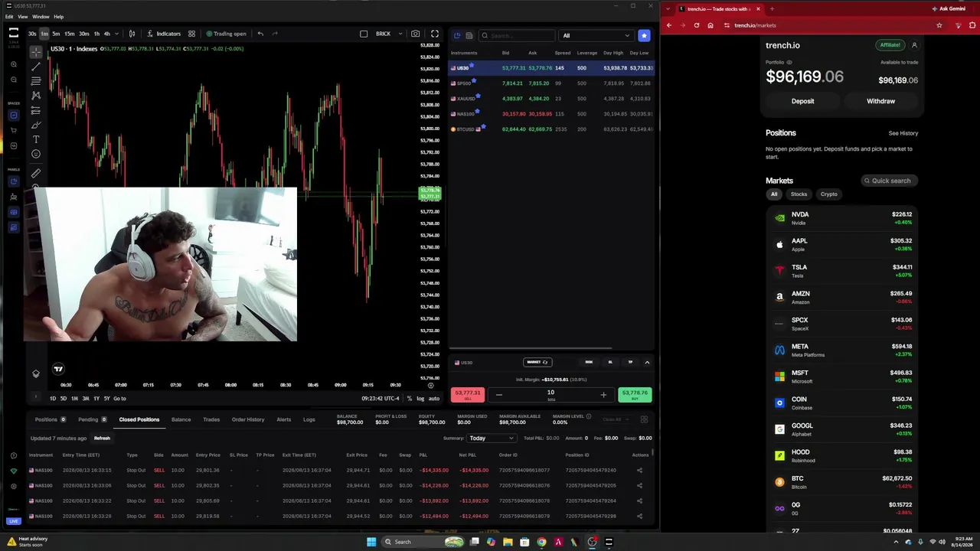The width and height of the screenshot is (980, 551).
Task: Open File Explorer from the taskbar
Action: [508, 542]
